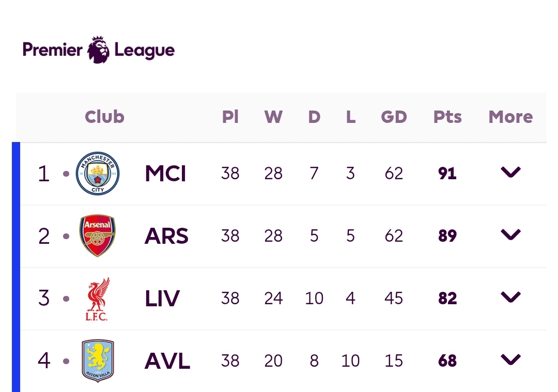The width and height of the screenshot is (558, 392).
Task: Open the LIV team link
Action: [x=162, y=299]
